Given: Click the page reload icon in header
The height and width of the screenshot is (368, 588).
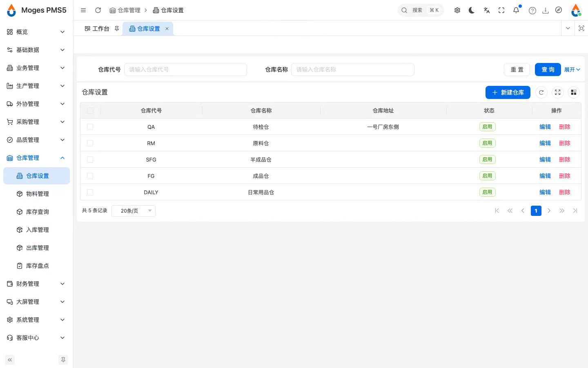Looking at the screenshot, I should (x=98, y=10).
